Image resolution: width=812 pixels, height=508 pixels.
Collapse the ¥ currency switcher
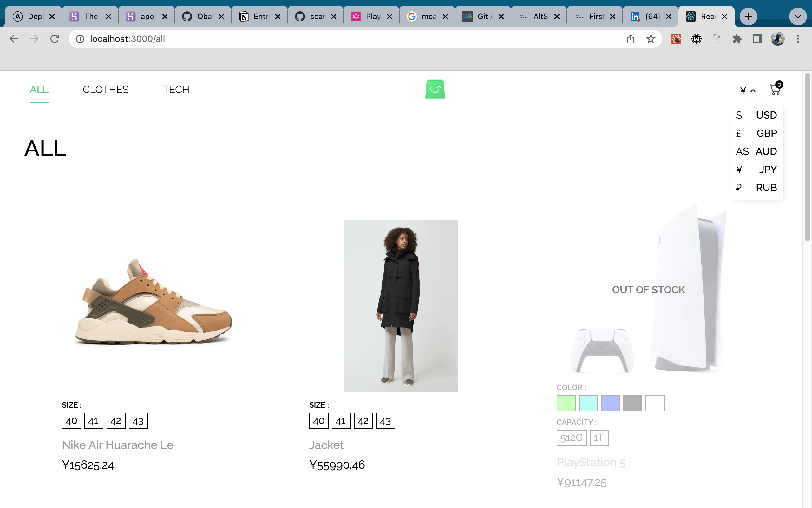tap(748, 90)
